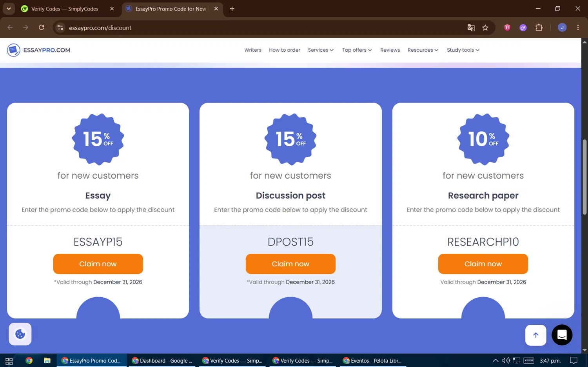This screenshot has height=367, width=588.
Task: Click the purple round extension icon
Action: pos(523,28)
